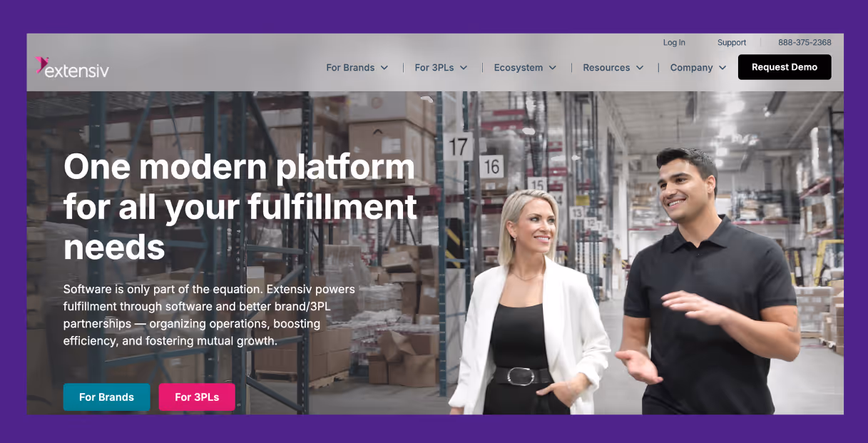
Task: Expand the For Brands chevron arrow
Action: coord(384,68)
